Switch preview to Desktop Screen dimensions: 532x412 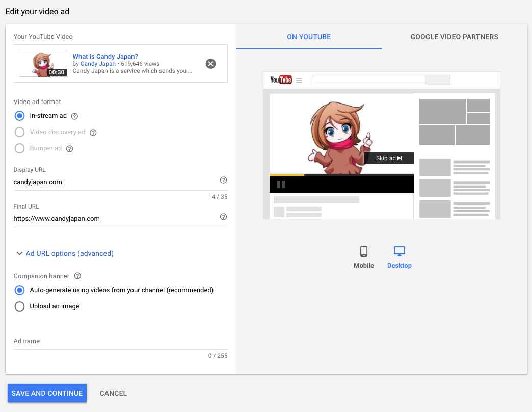(400, 257)
